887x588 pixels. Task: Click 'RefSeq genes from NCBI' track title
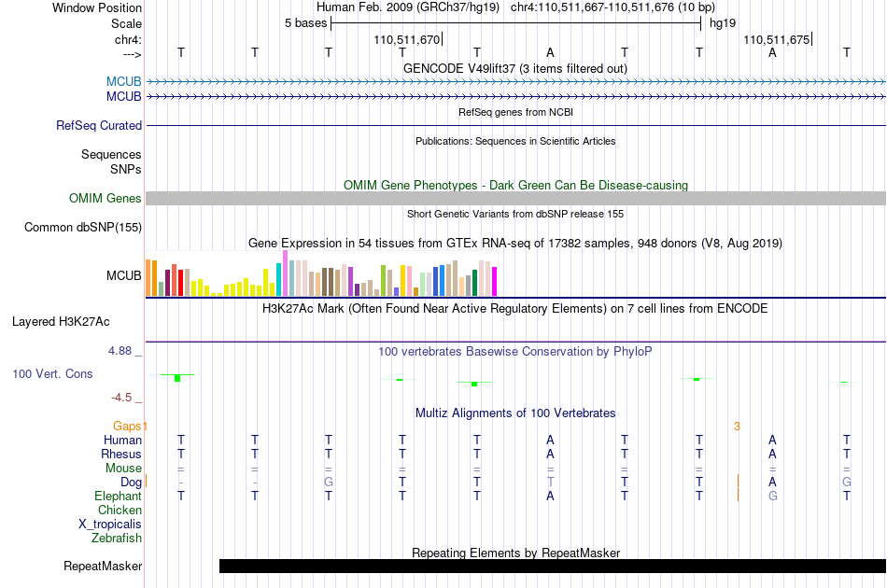coord(516,112)
